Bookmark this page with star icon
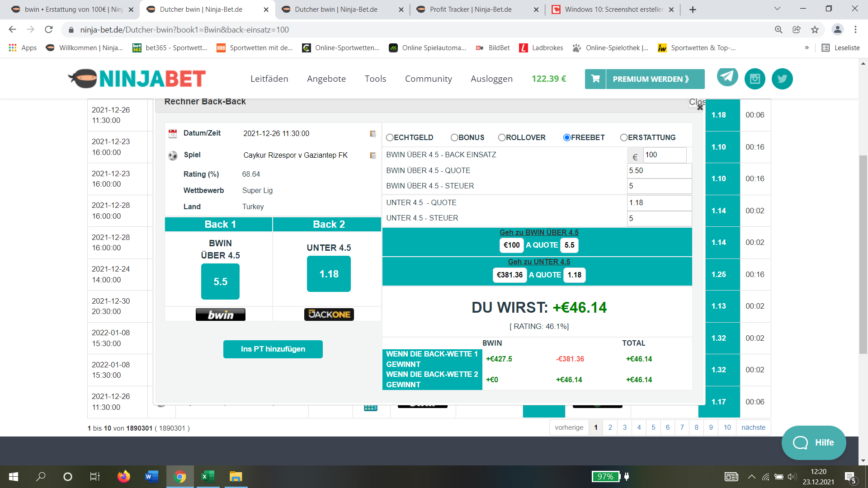The width and height of the screenshot is (868, 488). [x=815, y=29]
